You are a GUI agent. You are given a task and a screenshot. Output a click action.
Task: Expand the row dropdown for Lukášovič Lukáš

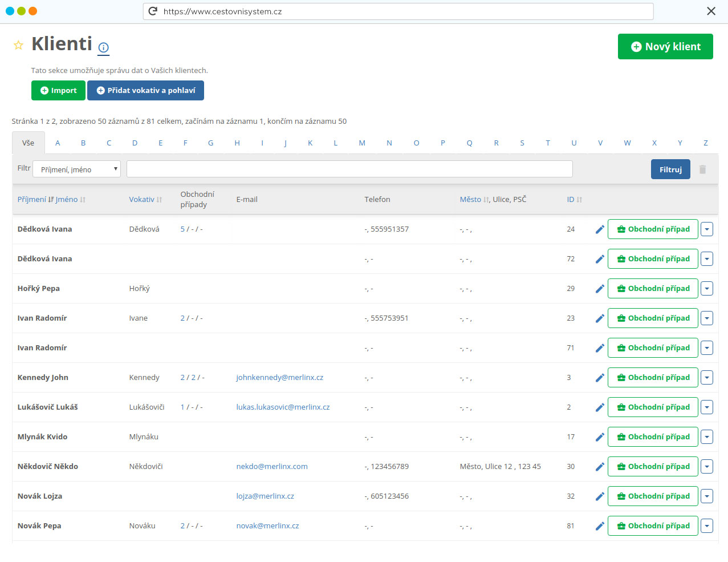(x=707, y=407)
